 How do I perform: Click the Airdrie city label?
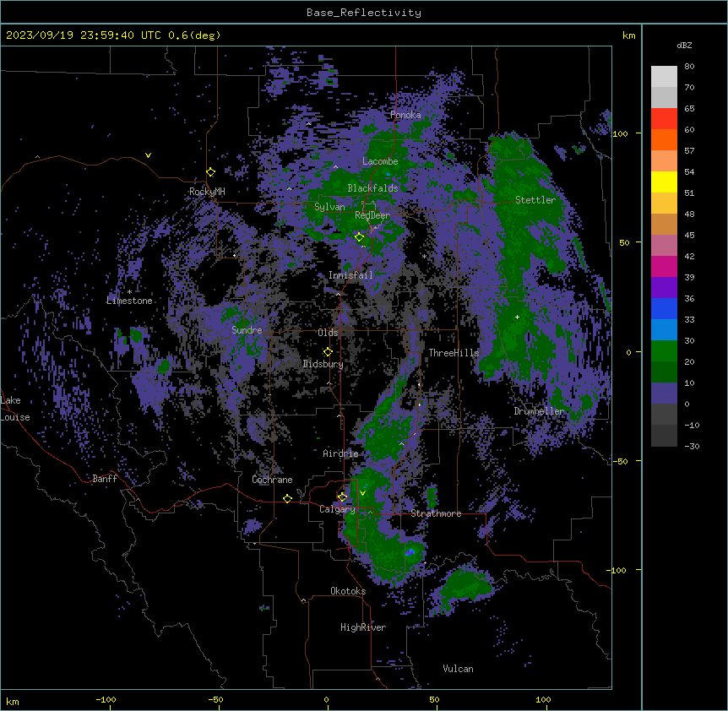(340, 453)
